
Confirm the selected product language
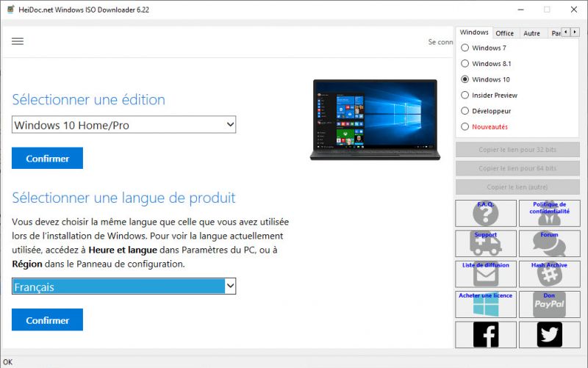[47, 320]
